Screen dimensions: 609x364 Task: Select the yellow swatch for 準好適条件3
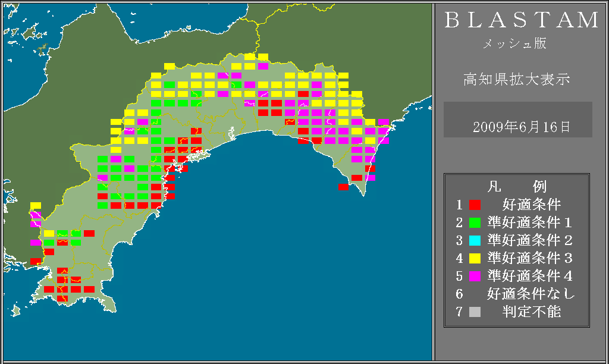tap(475, 259)
